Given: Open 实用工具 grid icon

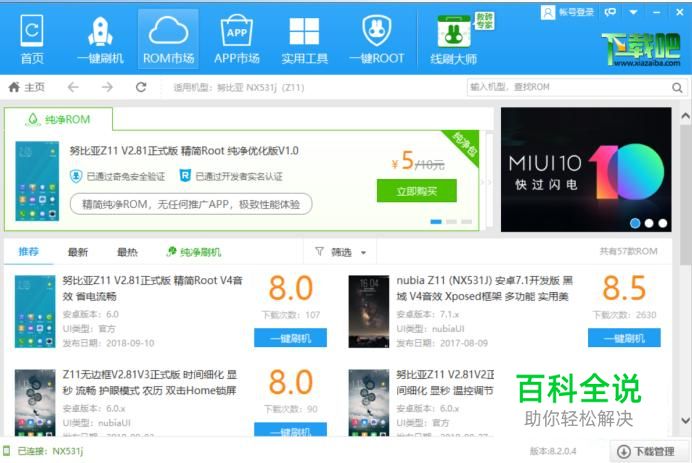Looking at the screenshot, I should coord(304,40).
